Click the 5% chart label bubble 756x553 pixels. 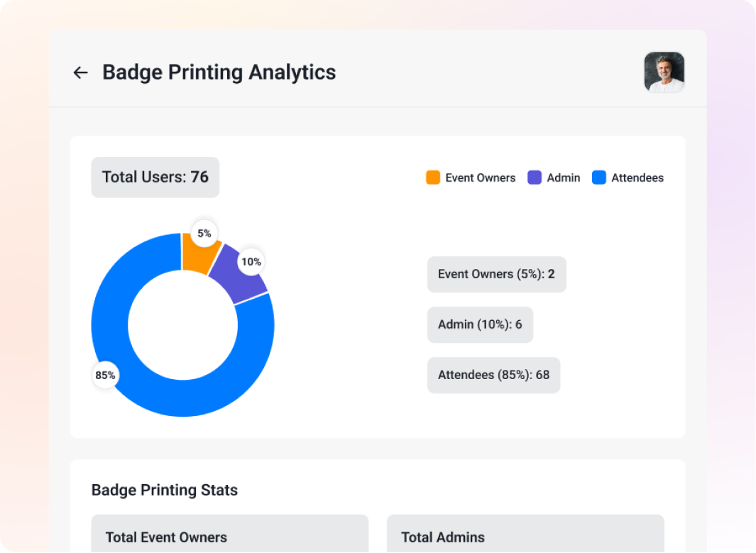click(204, 234)
